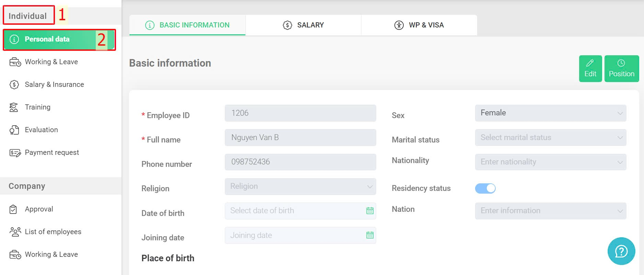Viewport: 644px width, 275px height.
Task: Click the Full name field
Action: [300, 137]
